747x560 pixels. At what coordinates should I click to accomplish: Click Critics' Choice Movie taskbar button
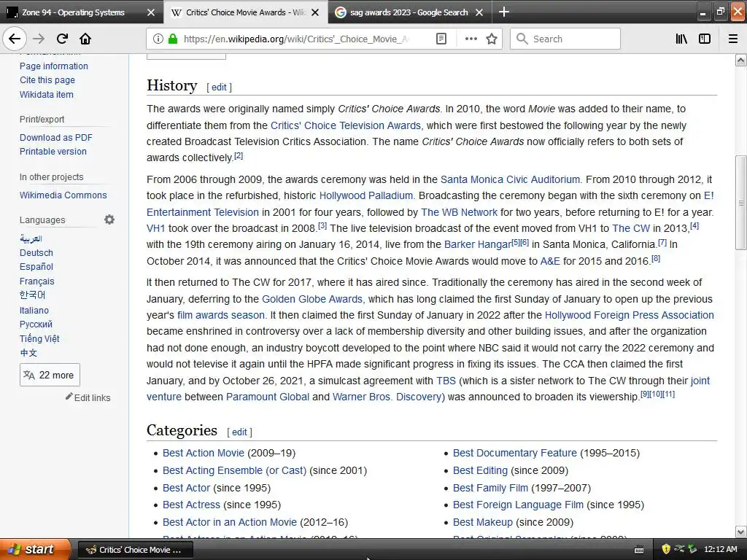pos(135,550)
